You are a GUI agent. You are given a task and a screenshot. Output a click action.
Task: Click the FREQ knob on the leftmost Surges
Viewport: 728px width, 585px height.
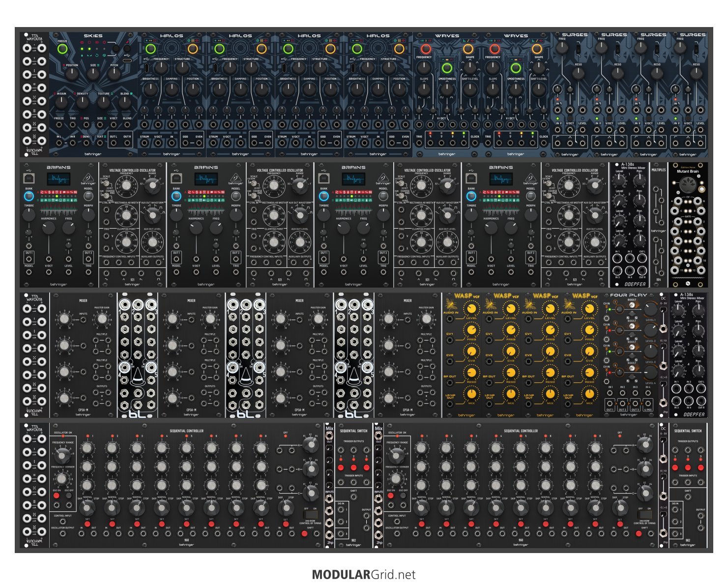click(x=562, y=48)
